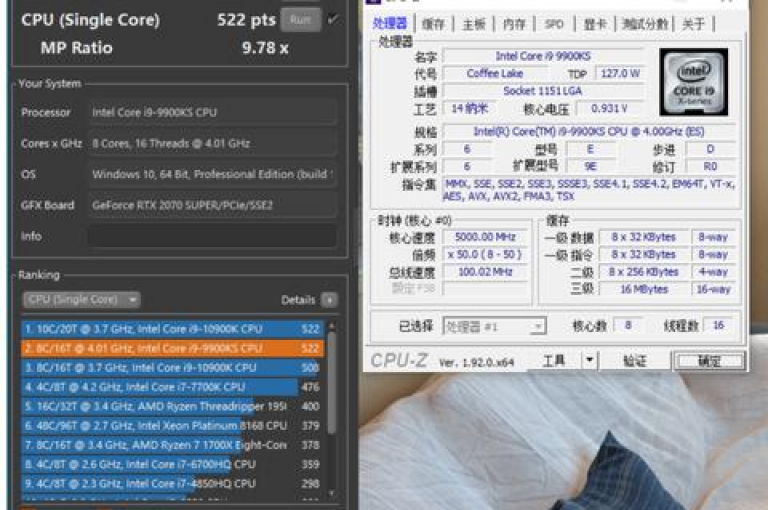Screen dimensions: 768x510
Task: Switch to the 缓存 tab in CPU-Z
Action: point(433,24)
